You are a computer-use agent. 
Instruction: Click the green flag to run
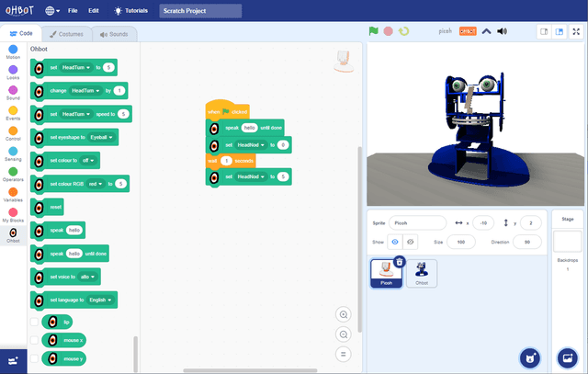(x=374, y=30)
